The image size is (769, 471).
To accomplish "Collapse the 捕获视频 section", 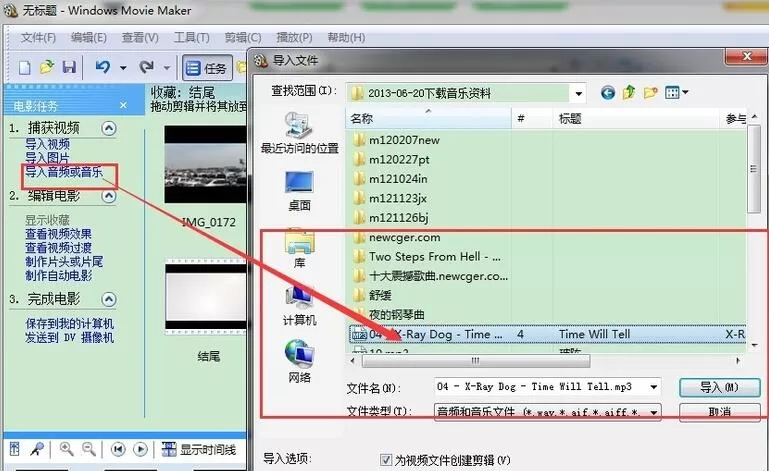I will pos(109,129).
